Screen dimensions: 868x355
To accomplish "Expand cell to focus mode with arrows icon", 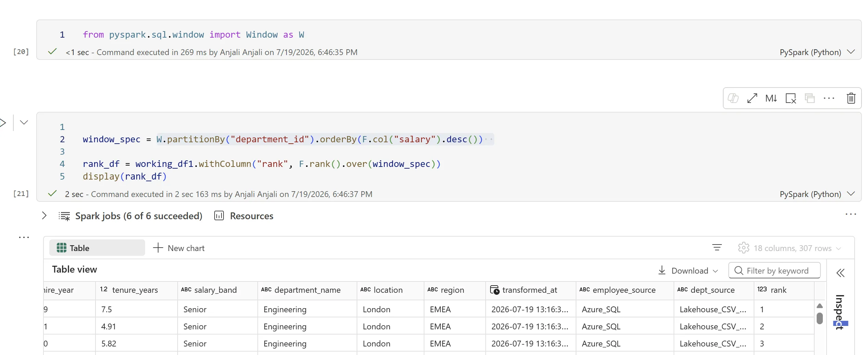I will [x=752, y=98].
